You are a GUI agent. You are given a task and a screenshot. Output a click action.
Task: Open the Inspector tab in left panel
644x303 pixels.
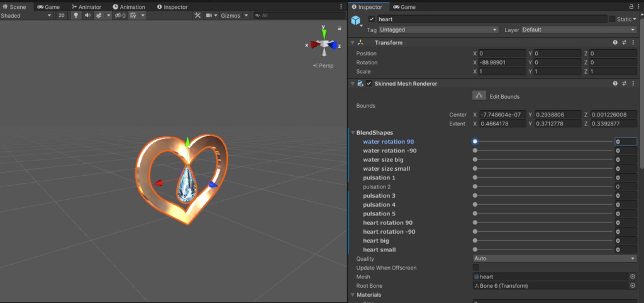[172, 7]
